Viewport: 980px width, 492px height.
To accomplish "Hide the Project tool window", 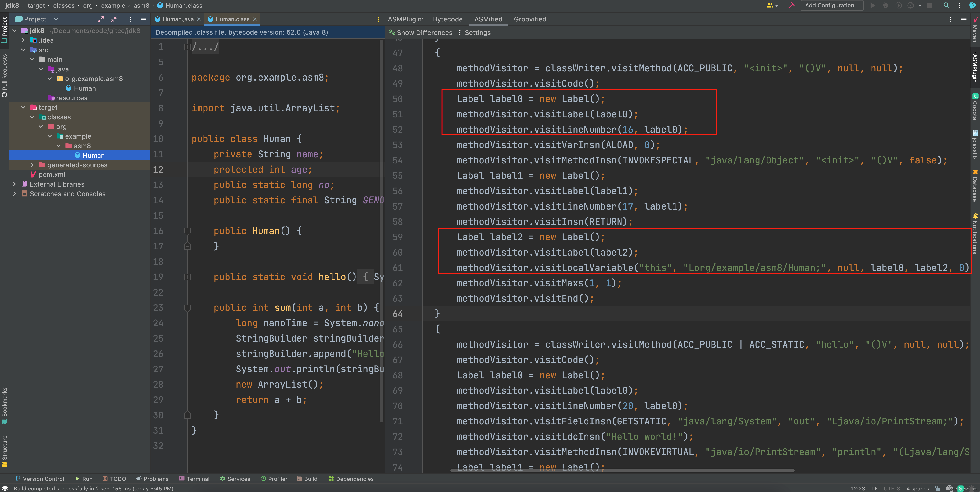I will (143, 19).
